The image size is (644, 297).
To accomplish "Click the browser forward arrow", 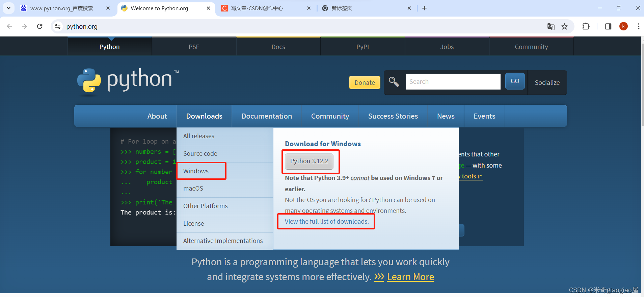I will (x=24, y=26).
